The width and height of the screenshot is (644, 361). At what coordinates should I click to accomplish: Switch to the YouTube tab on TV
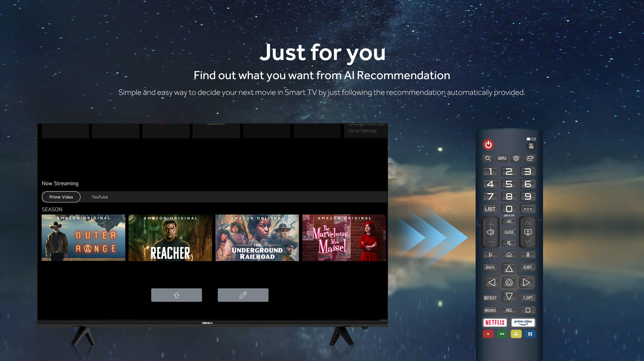coord(100,197)
